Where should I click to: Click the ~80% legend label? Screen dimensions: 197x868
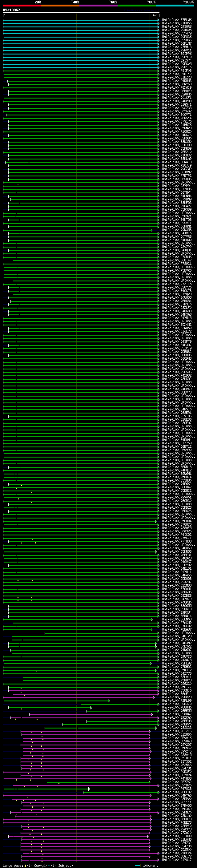click(x=151, y=2)
